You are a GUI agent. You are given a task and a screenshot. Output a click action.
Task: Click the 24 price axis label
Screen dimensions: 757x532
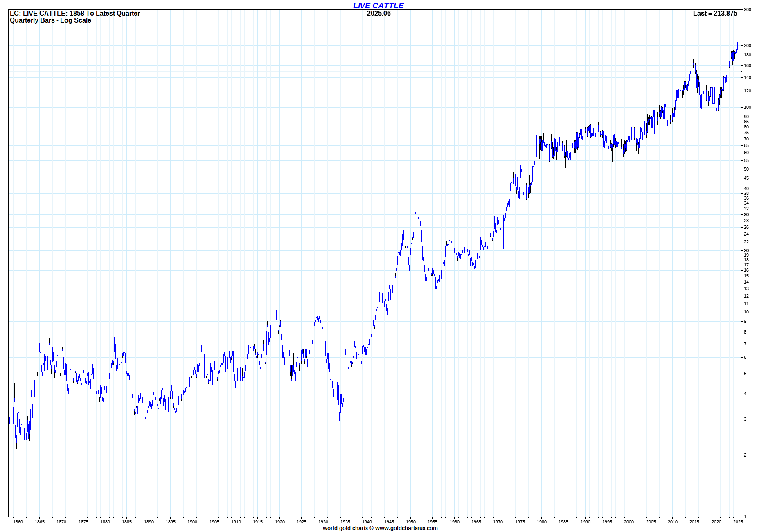pos(746,234)
